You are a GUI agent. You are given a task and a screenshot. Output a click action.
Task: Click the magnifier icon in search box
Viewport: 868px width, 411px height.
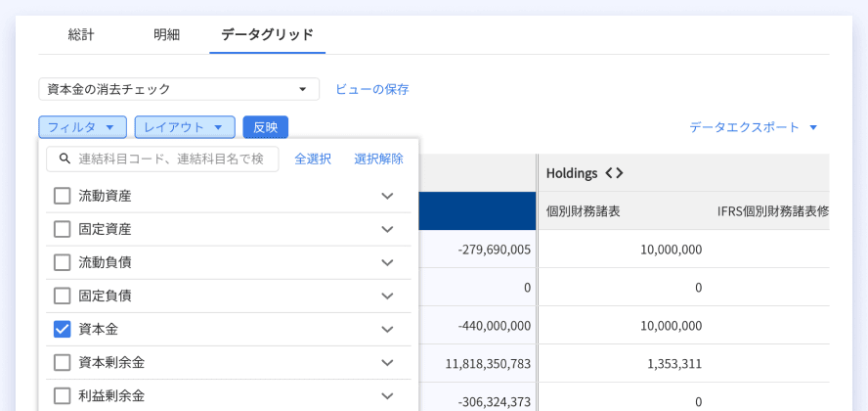click(x=65, y=159)
